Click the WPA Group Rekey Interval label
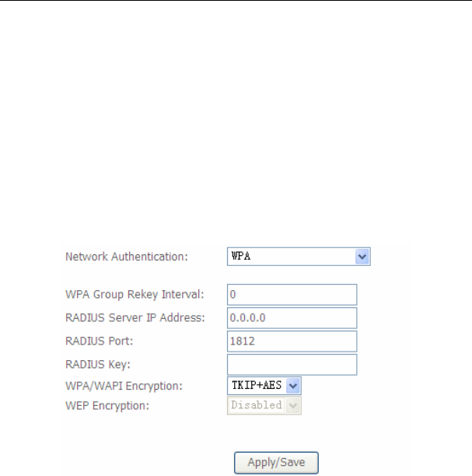This screenshot has height=476, width=472. [135, 295]
